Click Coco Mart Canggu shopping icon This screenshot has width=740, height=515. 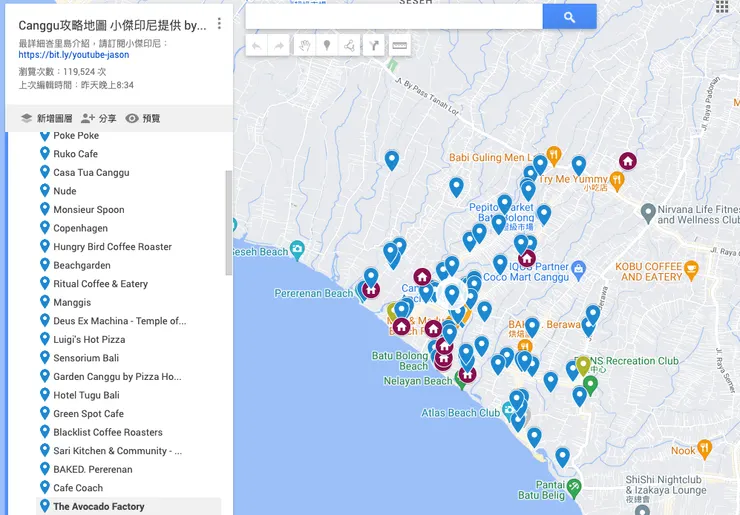pyautogui.click(x=578, y=270)
